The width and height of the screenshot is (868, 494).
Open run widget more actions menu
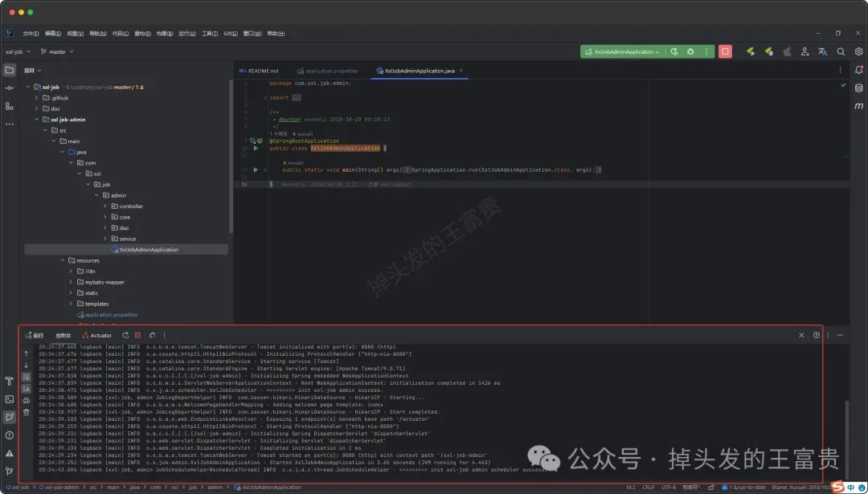[706, 51]
